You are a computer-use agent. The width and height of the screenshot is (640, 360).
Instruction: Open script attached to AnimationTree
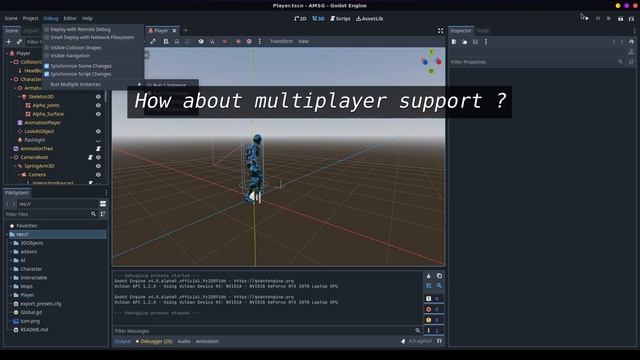pyautogui.click(x=98, y=149)
